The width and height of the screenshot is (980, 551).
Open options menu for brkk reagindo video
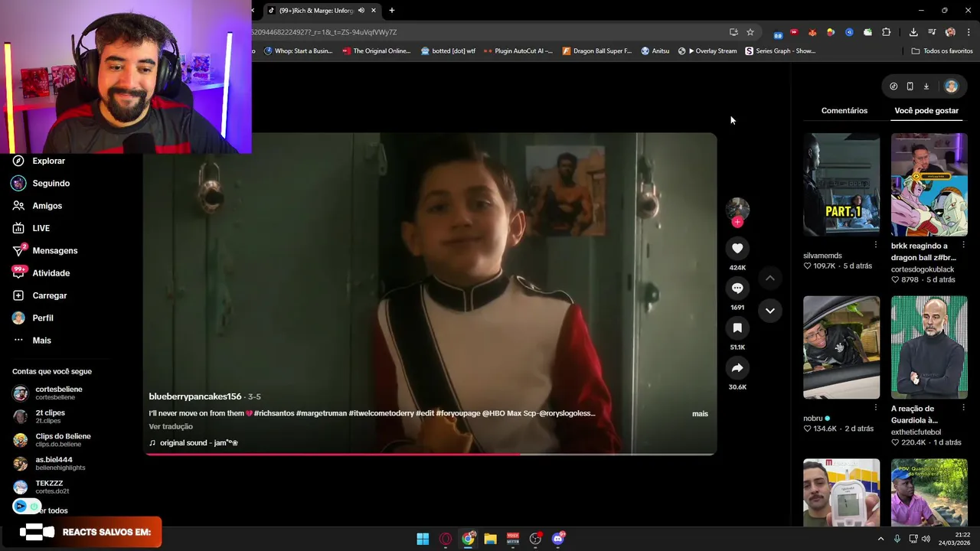(x=963, y=245)
